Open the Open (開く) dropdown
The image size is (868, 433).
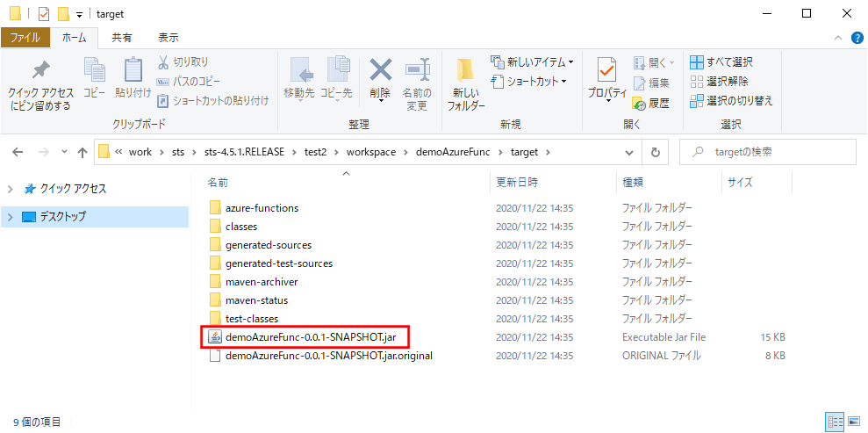pos(653,62)
